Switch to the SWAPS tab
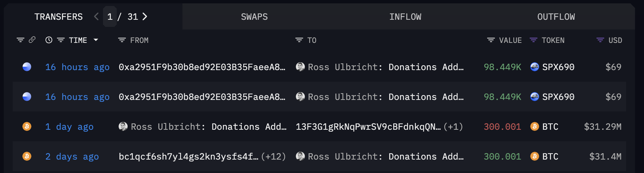 point(254,17)
